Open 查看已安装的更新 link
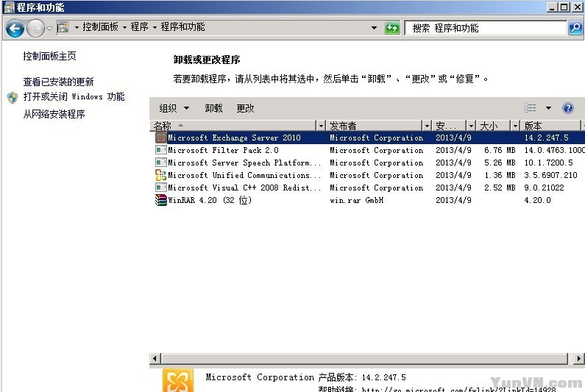Image resolution: width=585 pixels, height=392 pixels. (58, 82)
